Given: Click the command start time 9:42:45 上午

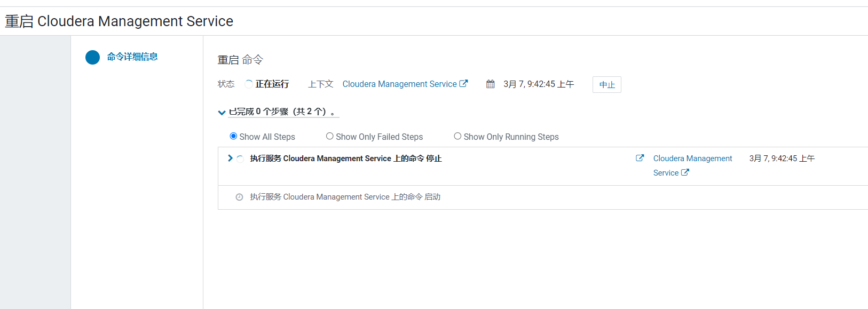Looking at the screenshot, I should [539, 84].
